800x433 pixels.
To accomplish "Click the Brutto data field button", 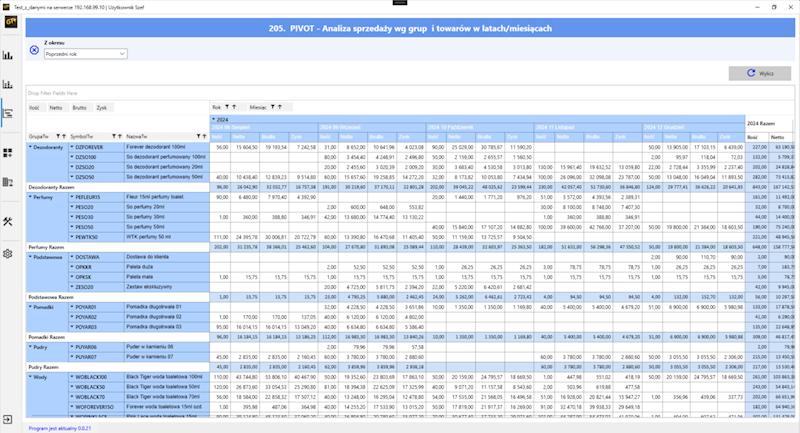I will [80, 108].
